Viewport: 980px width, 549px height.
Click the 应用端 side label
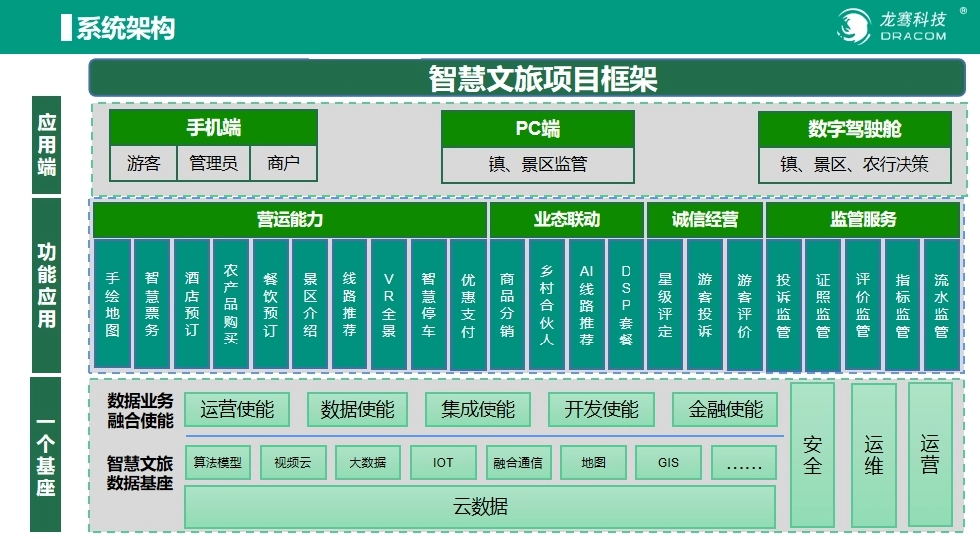pos(47,145)
